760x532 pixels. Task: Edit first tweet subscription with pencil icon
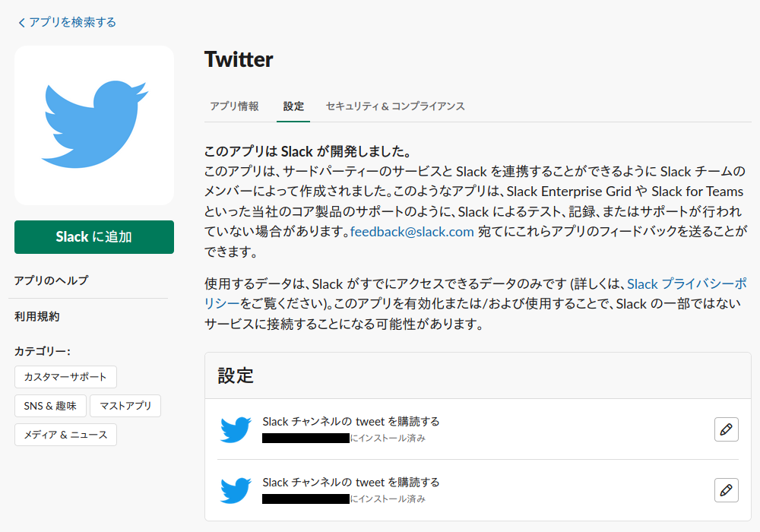pyautogui.click(x=726, y=429)
